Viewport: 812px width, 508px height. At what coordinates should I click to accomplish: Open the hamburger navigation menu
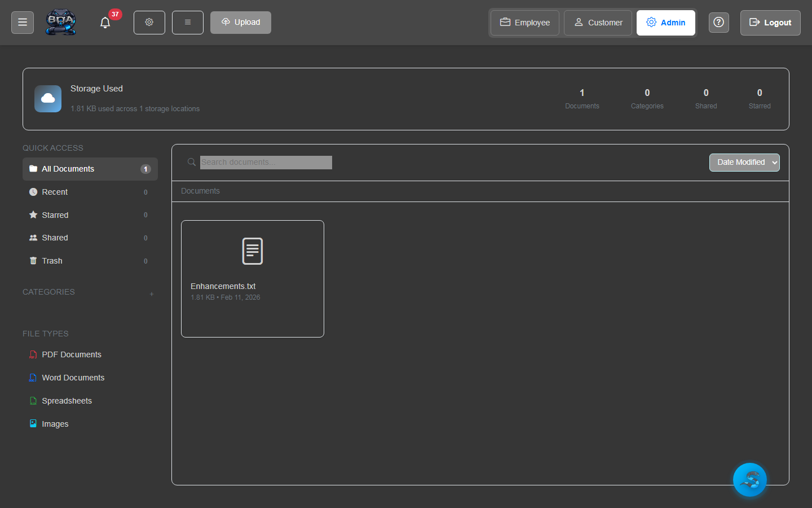tap(22, 22)
